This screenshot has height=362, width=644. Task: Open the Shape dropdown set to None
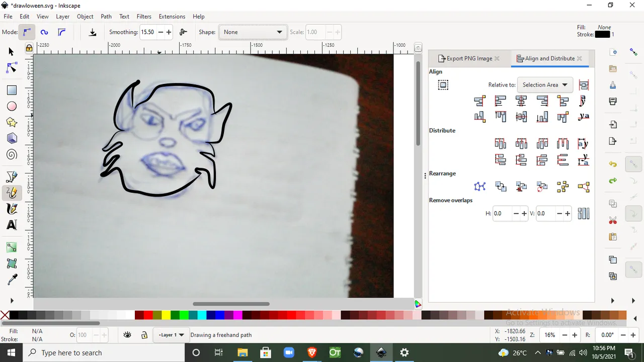(x=253, y=32)
